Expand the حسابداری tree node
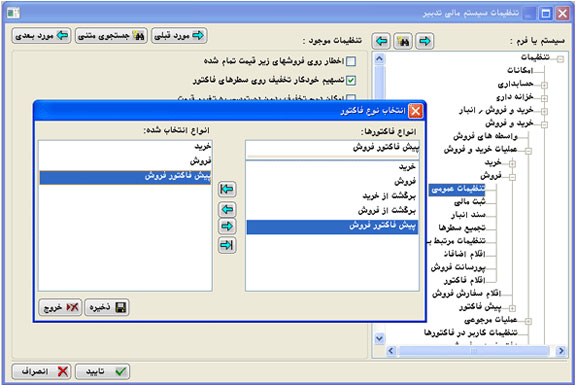579x388 pixels. (x=544, y=85)
